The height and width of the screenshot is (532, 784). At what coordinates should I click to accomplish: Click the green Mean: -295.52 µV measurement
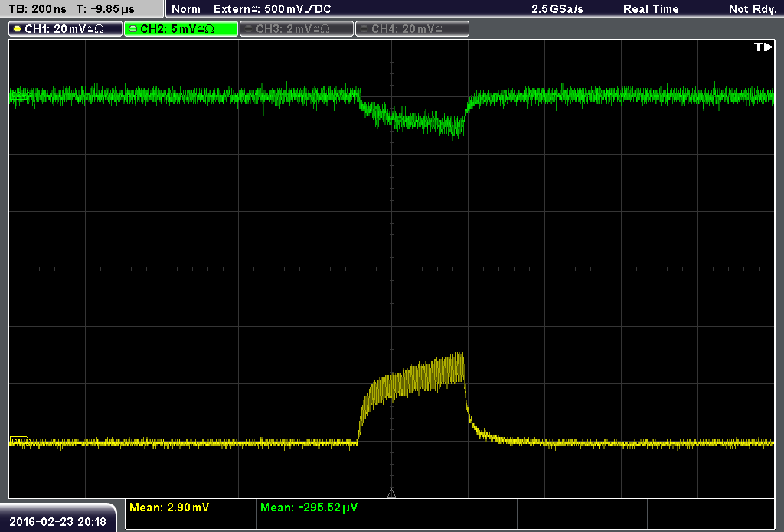pyautogui.click(x=309, y=507)
